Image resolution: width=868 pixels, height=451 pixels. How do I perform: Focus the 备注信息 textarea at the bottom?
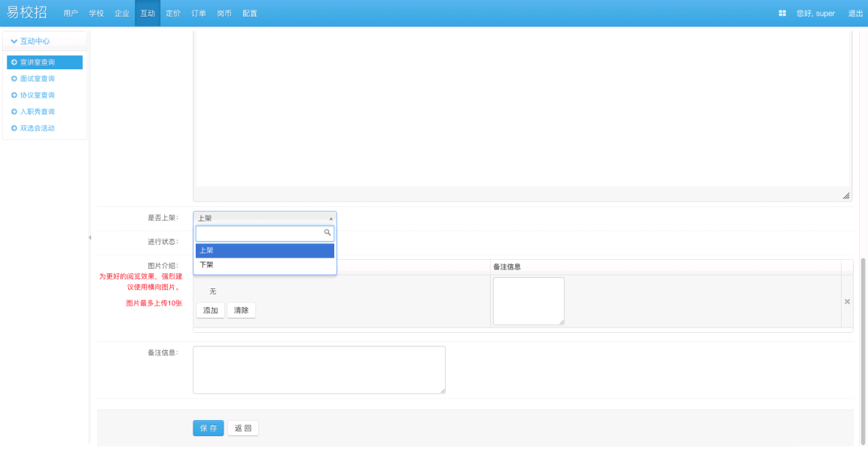click(x=318, y=370)
